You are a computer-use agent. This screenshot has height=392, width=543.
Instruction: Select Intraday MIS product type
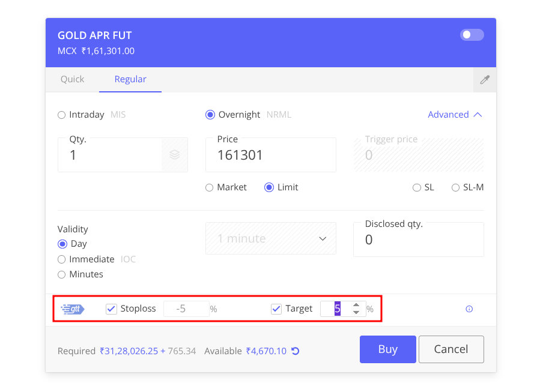coord(62,115)
